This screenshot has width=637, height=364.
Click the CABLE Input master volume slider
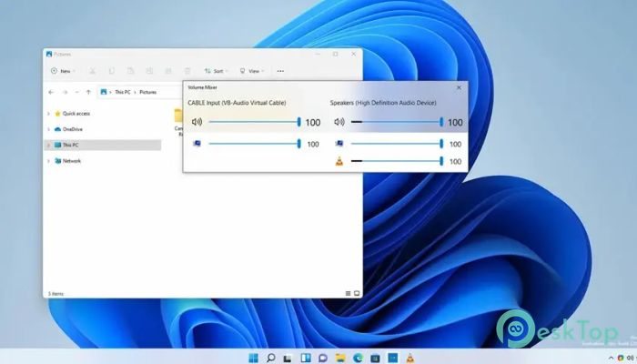[254, 122]
